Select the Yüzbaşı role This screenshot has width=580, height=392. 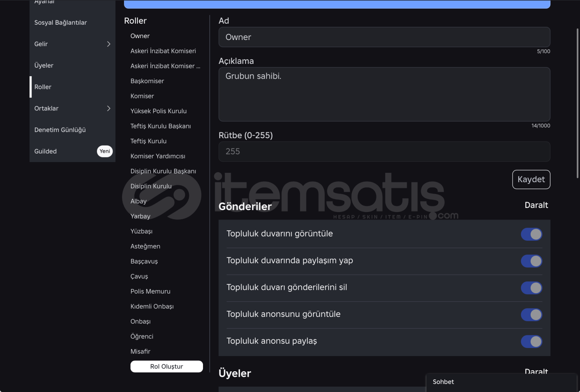pos(141,231)
